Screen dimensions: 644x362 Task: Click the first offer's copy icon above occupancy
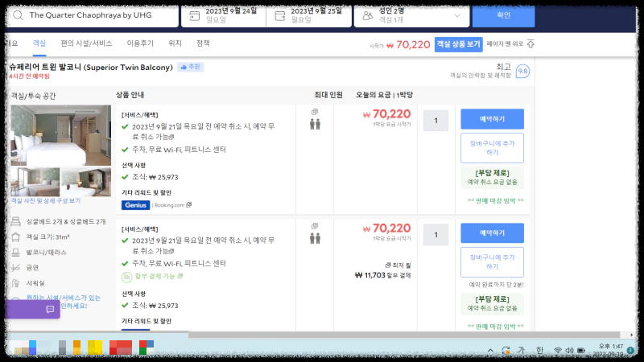tap(315, 112)
